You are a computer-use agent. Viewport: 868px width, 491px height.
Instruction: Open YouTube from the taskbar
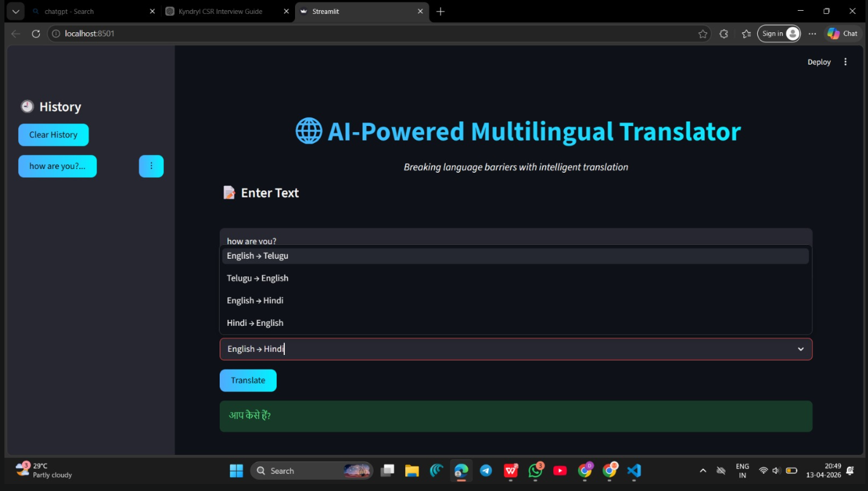pos(560,471)
